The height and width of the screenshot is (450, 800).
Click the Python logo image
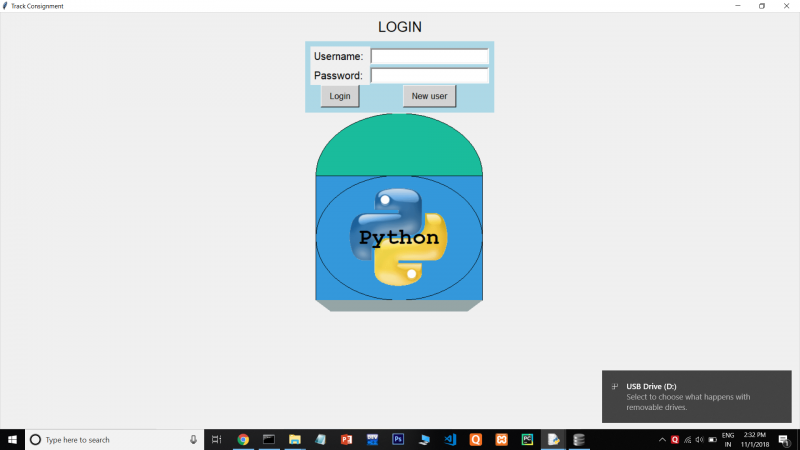click(399, 237)
